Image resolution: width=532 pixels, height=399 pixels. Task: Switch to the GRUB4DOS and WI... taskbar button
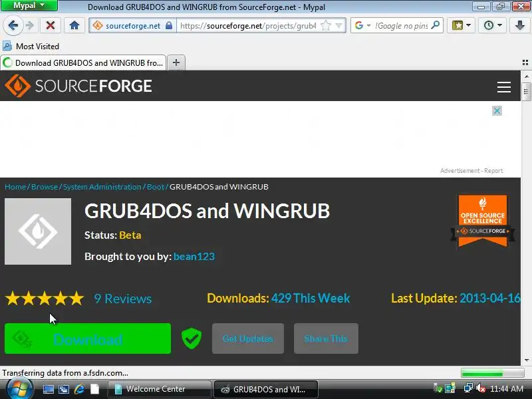[266, 389]
